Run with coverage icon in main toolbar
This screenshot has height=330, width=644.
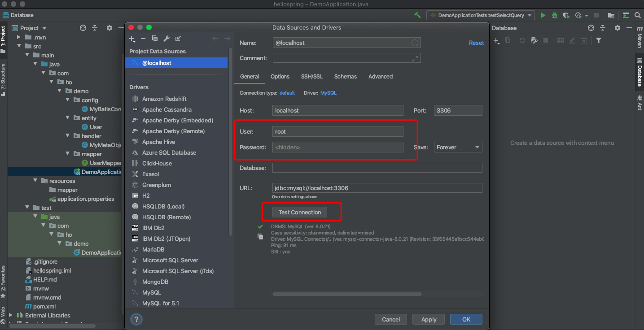point(566,15)
